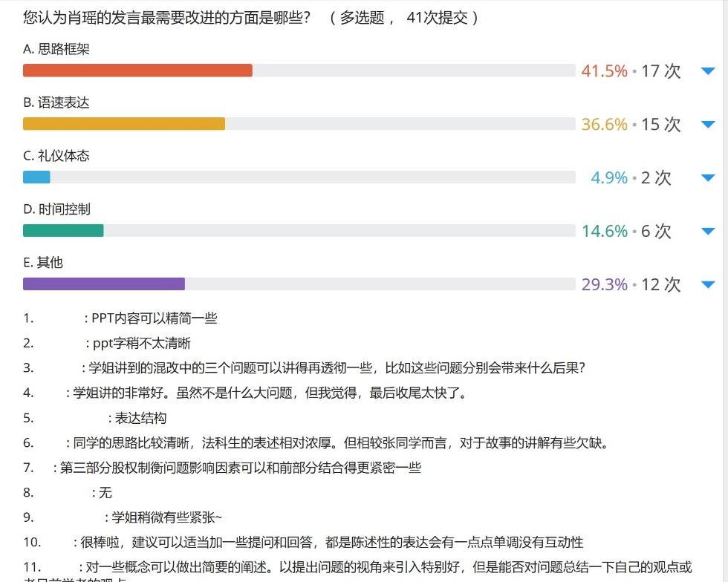This screenshot has width=728, height=582.
Task: Collapse the arrow for option E 其他
Action: tap(707, 285)
